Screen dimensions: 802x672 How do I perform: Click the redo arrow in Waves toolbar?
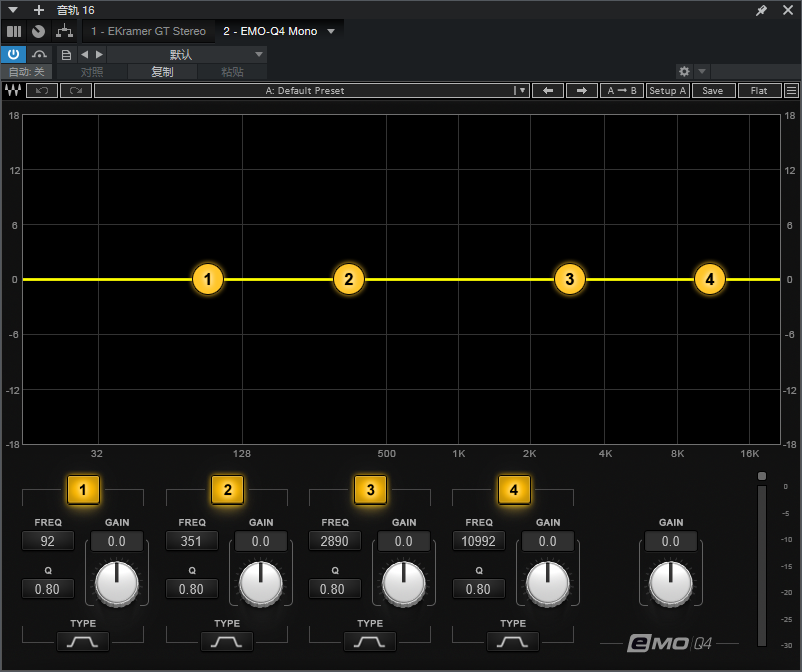tap(75, 91)
